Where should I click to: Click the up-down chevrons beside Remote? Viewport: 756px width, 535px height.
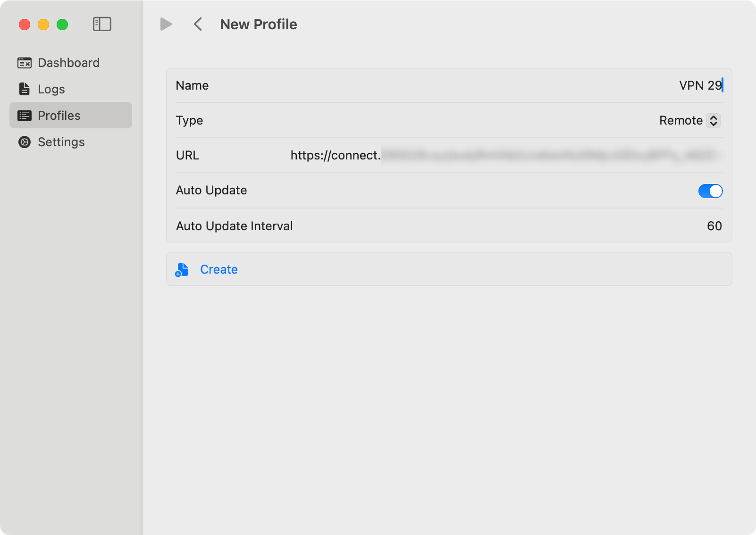coord(714,121)
